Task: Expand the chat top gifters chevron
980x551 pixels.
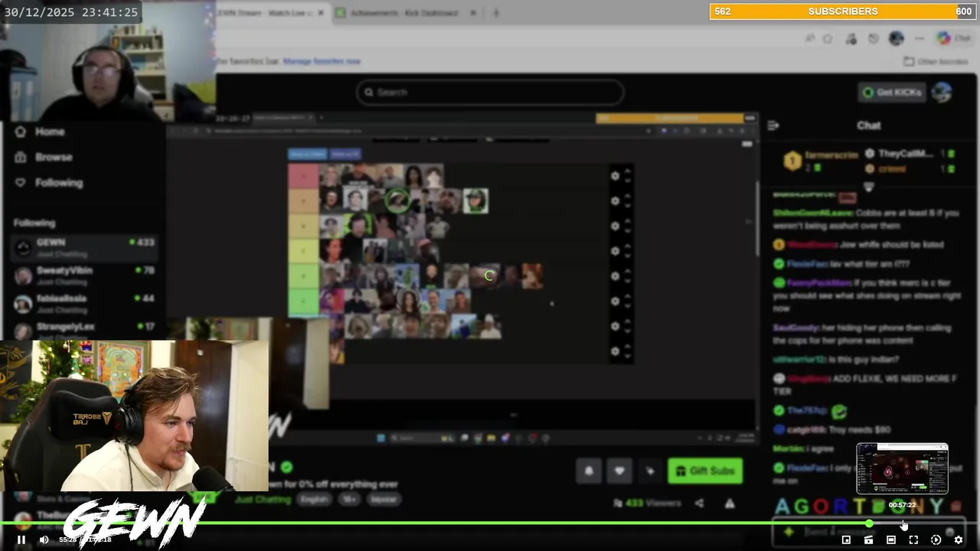Action: tap(869, 187)
